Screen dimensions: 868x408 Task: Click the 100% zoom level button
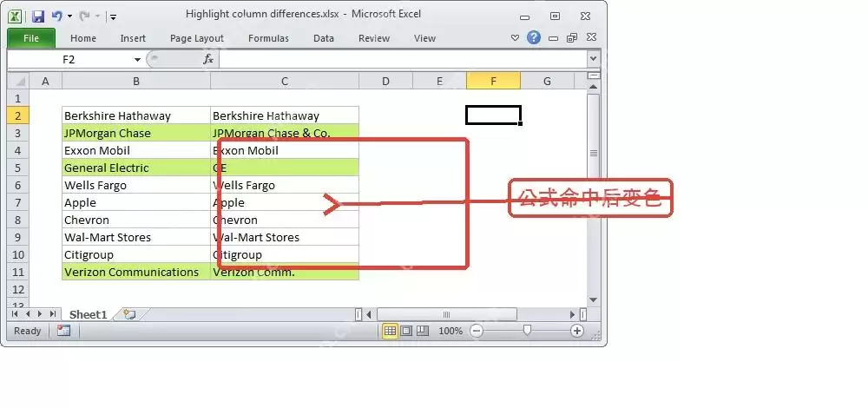point(450,331)
